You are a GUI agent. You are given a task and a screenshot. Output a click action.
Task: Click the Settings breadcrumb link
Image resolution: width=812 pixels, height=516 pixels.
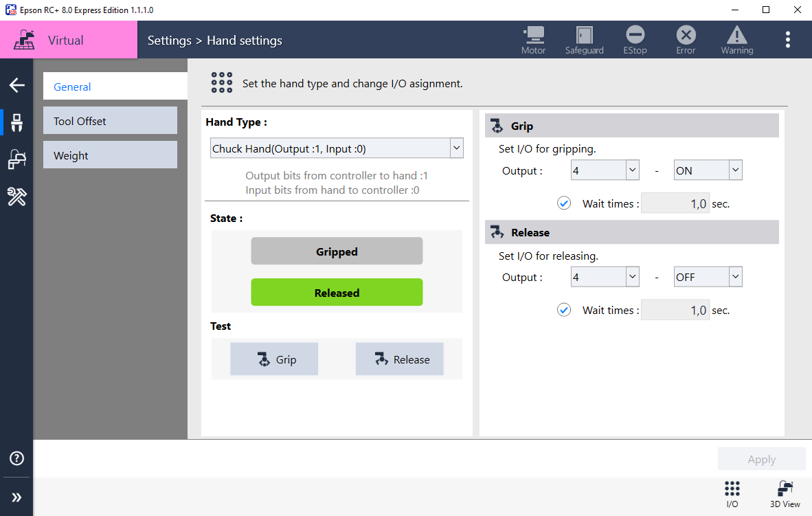coord(170,41)
